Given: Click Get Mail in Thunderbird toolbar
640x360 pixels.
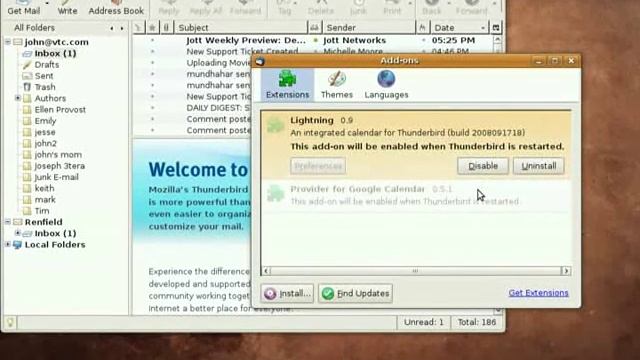Looking at the screenshot, I should (x=23, y=8).
